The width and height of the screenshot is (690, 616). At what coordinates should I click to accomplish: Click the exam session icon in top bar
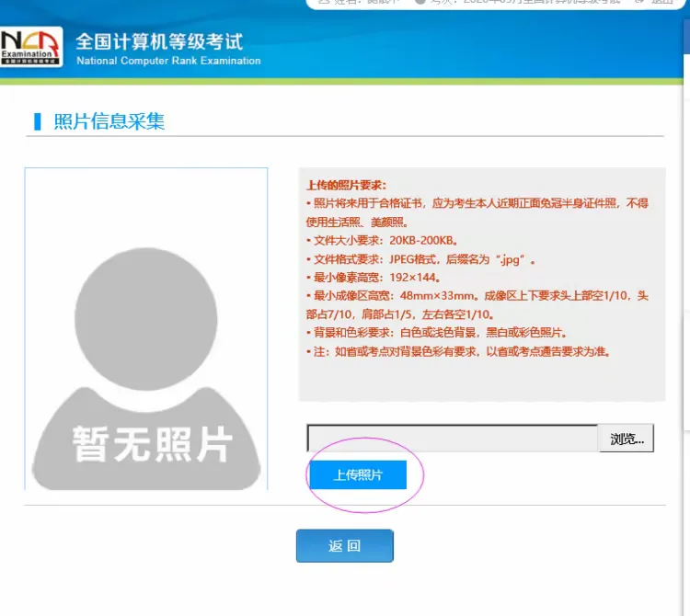pos(420,2)
